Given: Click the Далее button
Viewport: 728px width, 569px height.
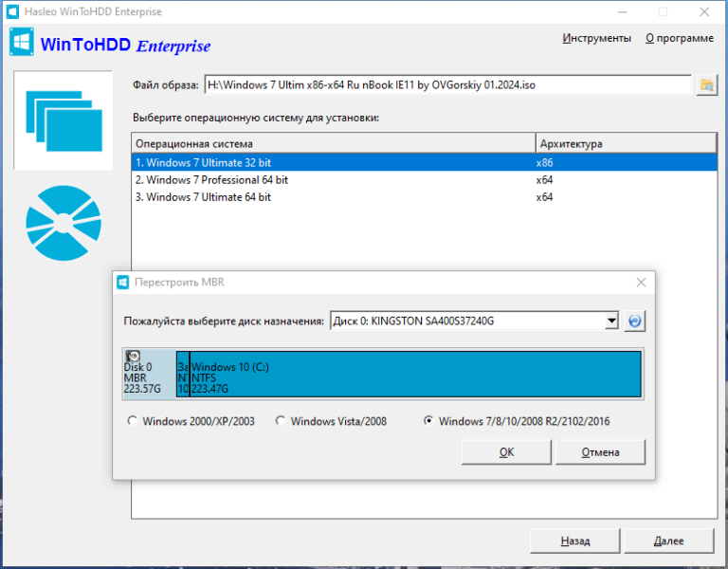Looking at the screenshot, I should 668,541.
